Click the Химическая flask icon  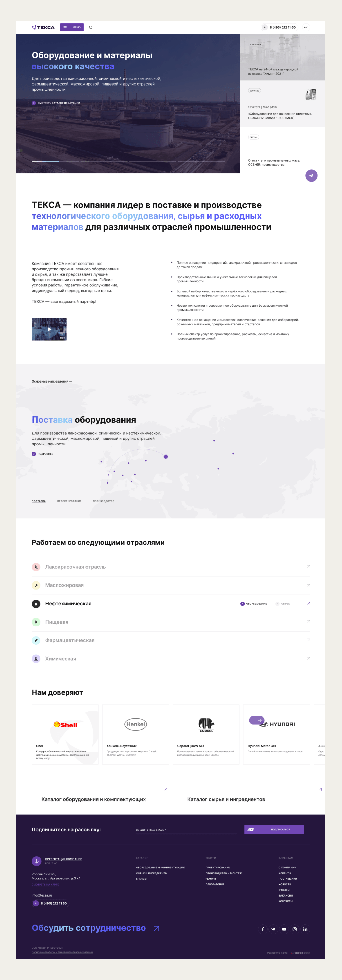pyautogui.click(x=36, y=659)
